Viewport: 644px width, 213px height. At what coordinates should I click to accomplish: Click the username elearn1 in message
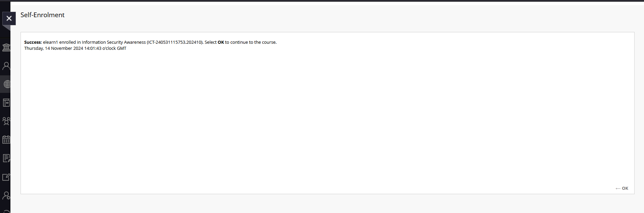(50, 42)
